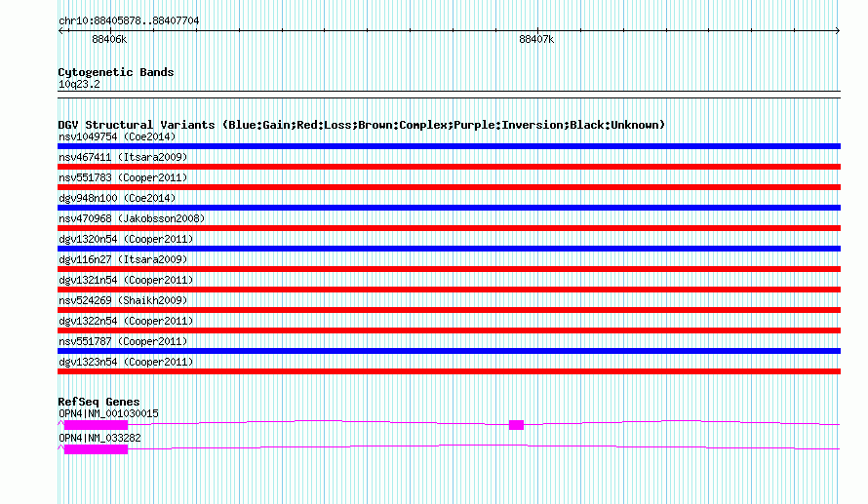The width and height of the screenshot is (868, 504).
Task: Click the red bar for dgv1322n54
Action: click(x=449, y=330)
